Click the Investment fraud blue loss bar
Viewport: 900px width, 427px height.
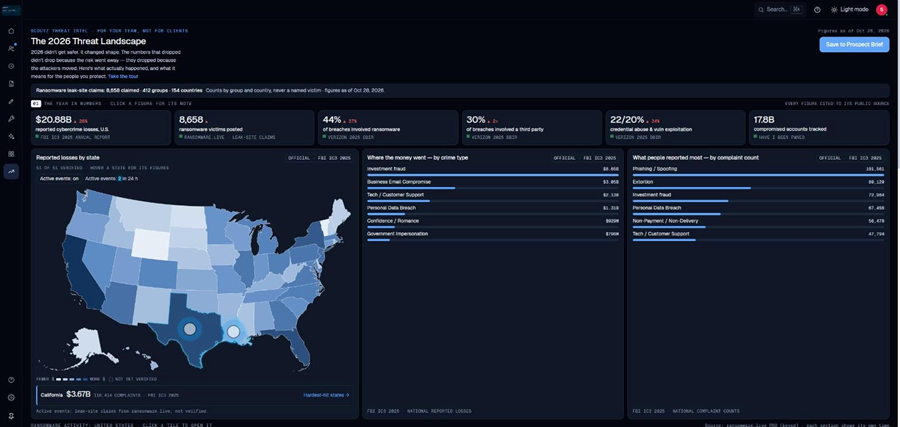(x=492, y=175)
